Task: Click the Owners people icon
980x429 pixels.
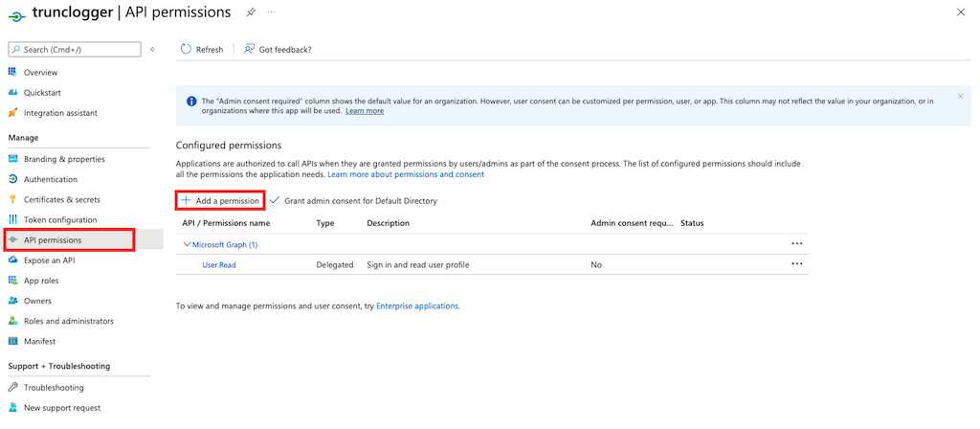Action: [12, 301]
